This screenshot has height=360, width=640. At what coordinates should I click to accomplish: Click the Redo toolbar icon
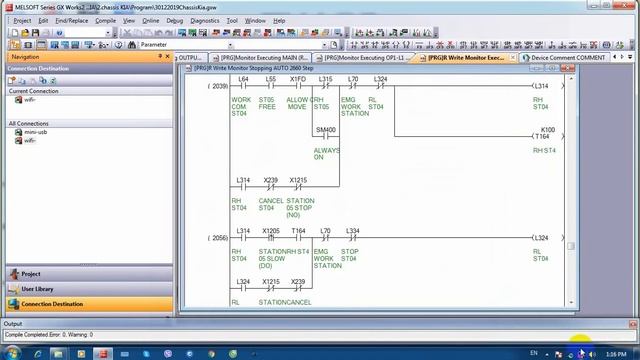click(x=169, y=33)
